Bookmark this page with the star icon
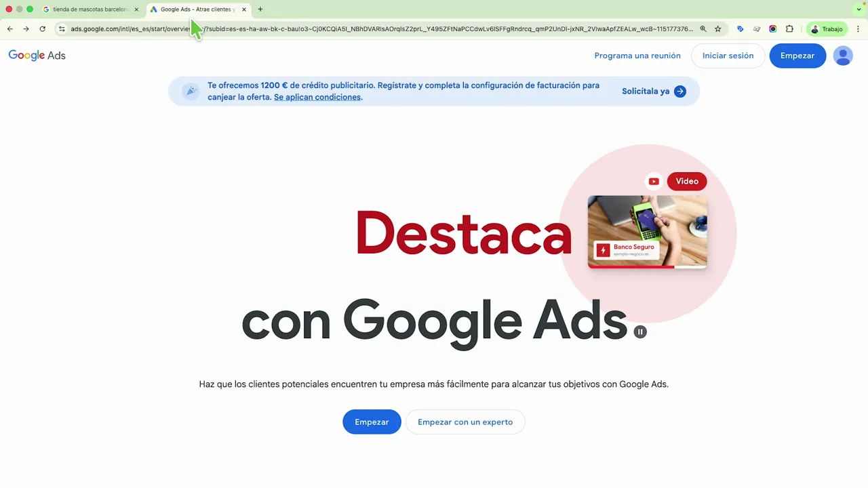The width and height of the screenshot is (868, 488). [717, 29]
